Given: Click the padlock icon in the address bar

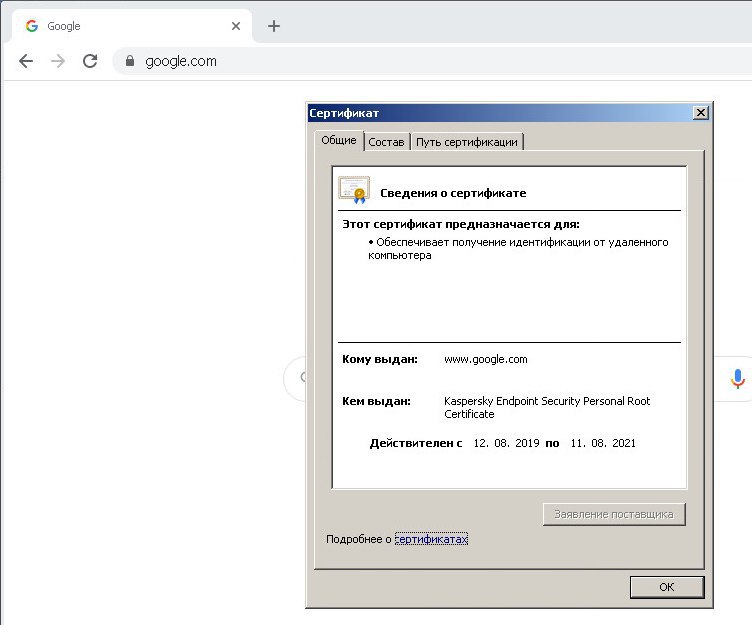Looking at the screenshot, I should [130, 60].
